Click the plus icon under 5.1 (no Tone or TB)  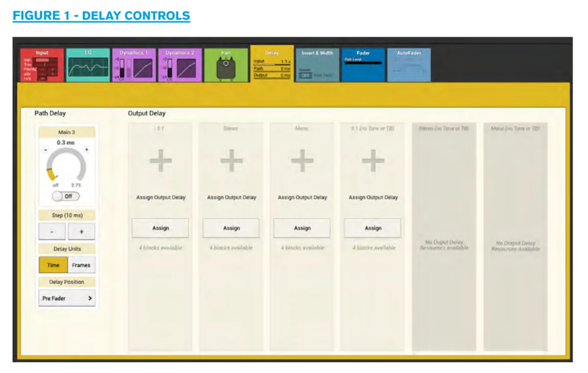point(373,160)
